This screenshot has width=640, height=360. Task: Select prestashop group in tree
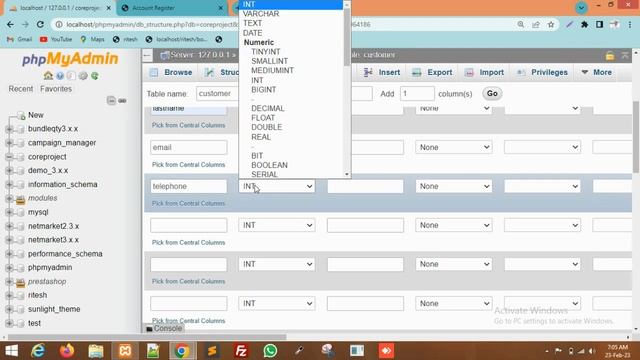47,281
